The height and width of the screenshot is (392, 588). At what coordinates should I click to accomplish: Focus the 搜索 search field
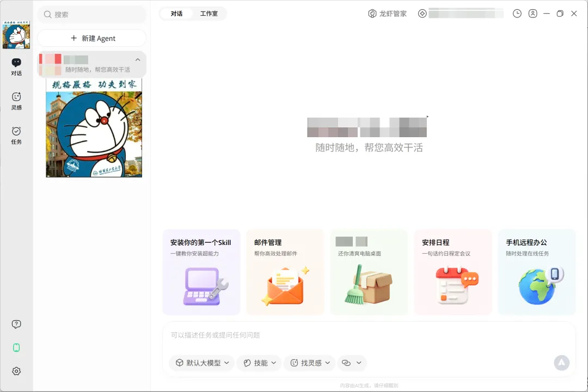coord(92,15)
